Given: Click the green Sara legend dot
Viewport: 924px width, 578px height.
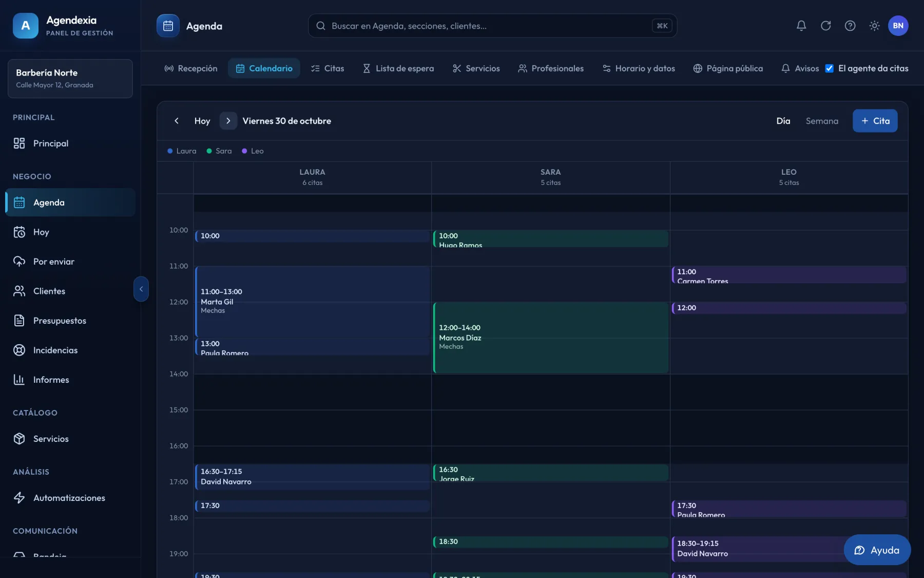Looking at the screenshot, I should pos(209,151).
